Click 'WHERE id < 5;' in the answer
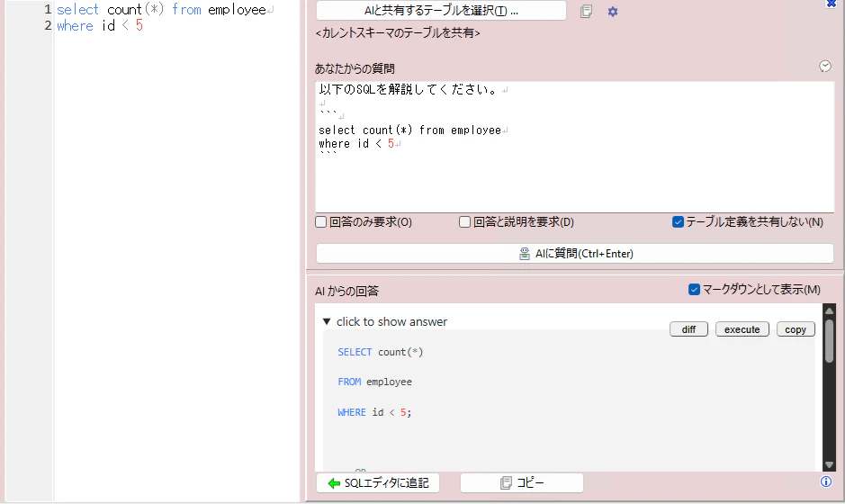The image size is (845, 504). tap(374, 412)
